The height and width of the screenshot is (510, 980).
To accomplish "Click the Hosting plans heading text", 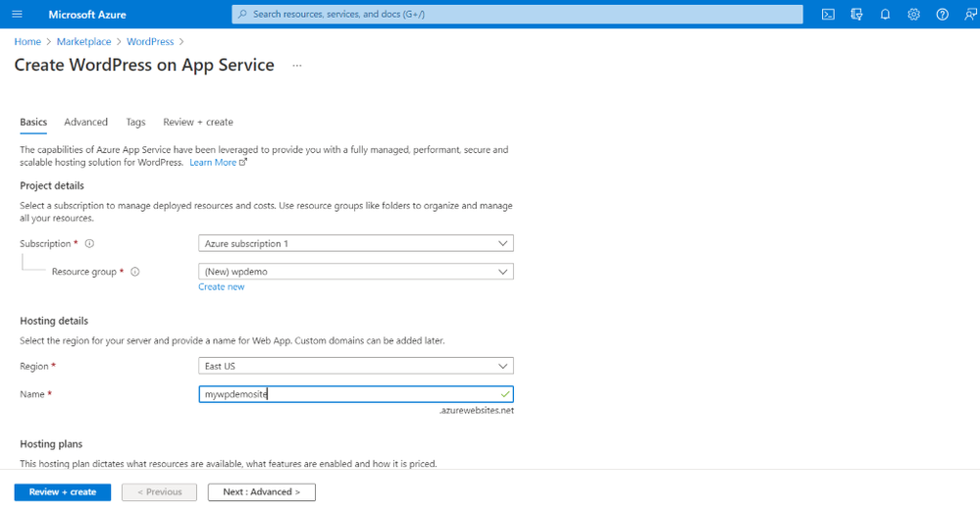I will coord(51,443).
